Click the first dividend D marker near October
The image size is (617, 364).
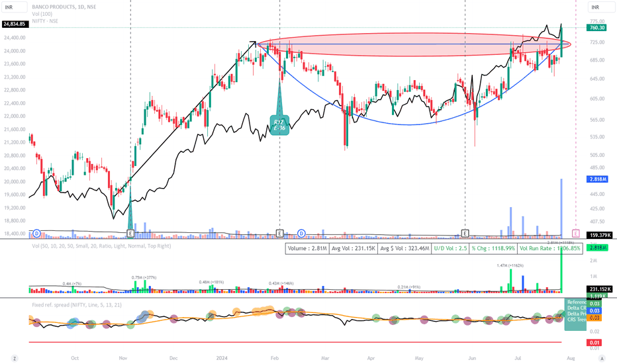coord(36,234)
